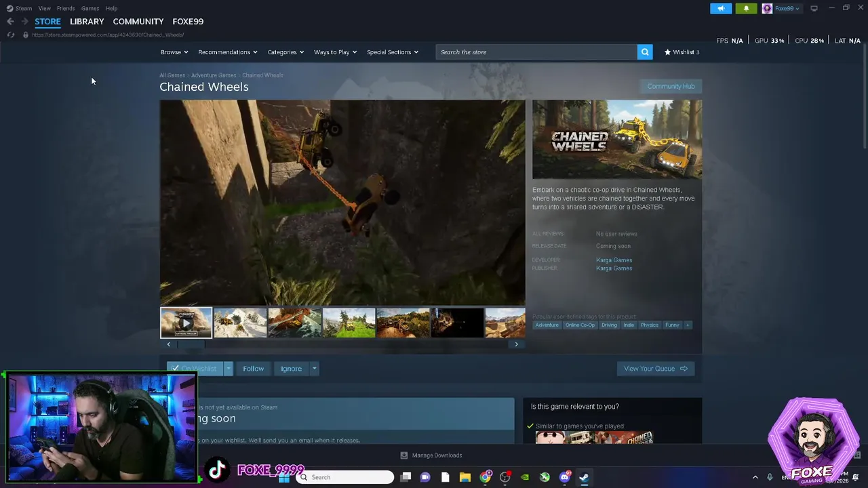Screen dimensions: 868x488
Task: Switch to the STORE tab
Action: point(47,22)
